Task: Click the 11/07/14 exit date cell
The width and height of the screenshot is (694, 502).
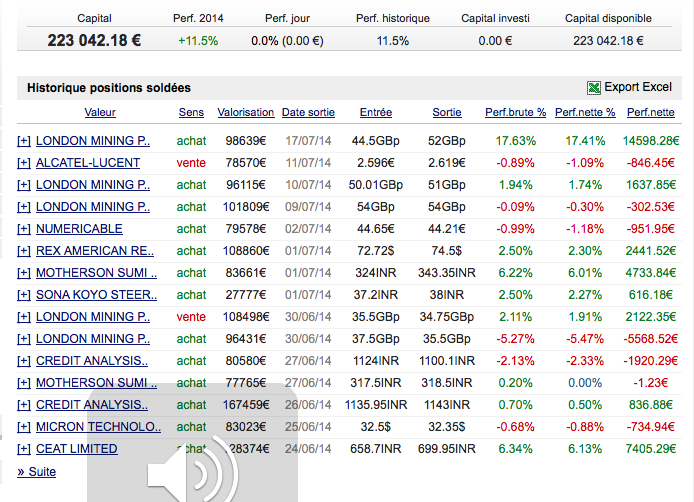Action: point(308,163)
